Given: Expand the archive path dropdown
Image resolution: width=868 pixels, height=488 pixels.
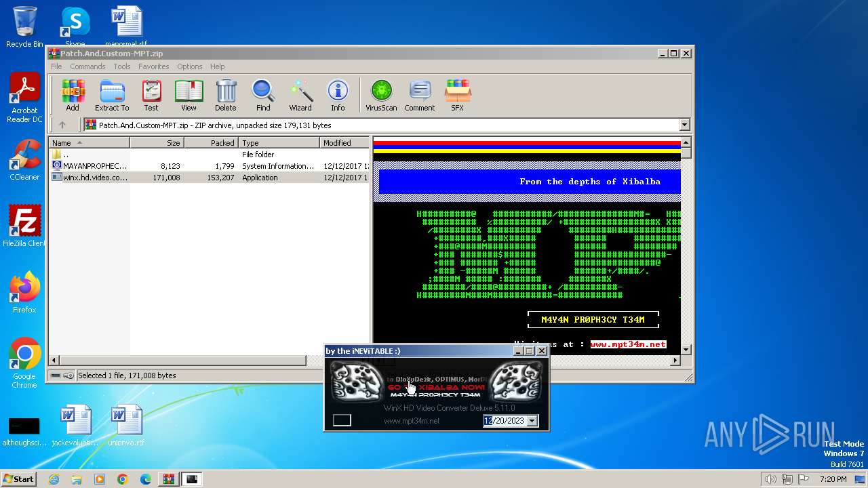Looking at the screenshot, I should click(684, 125).
